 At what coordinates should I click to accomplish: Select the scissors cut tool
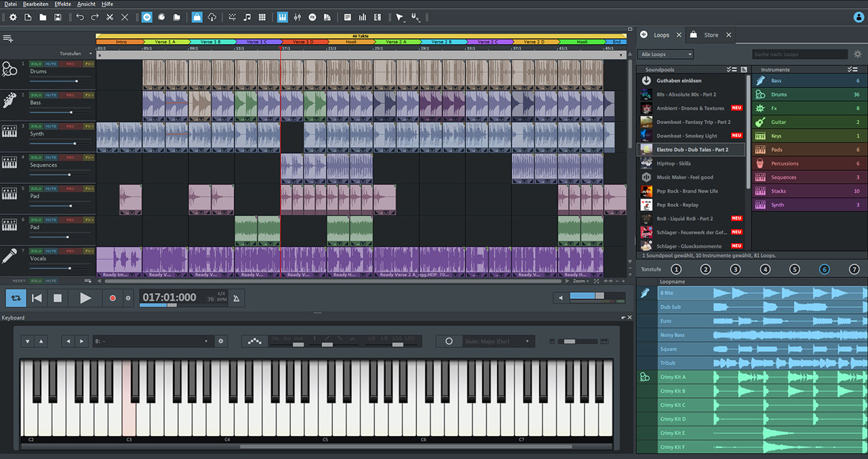tap(110, 17)
